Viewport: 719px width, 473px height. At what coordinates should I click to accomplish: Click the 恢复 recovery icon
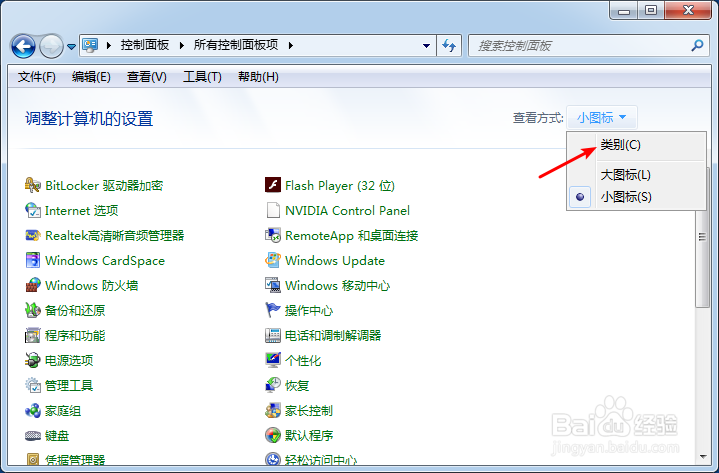[x=273, y=385]
